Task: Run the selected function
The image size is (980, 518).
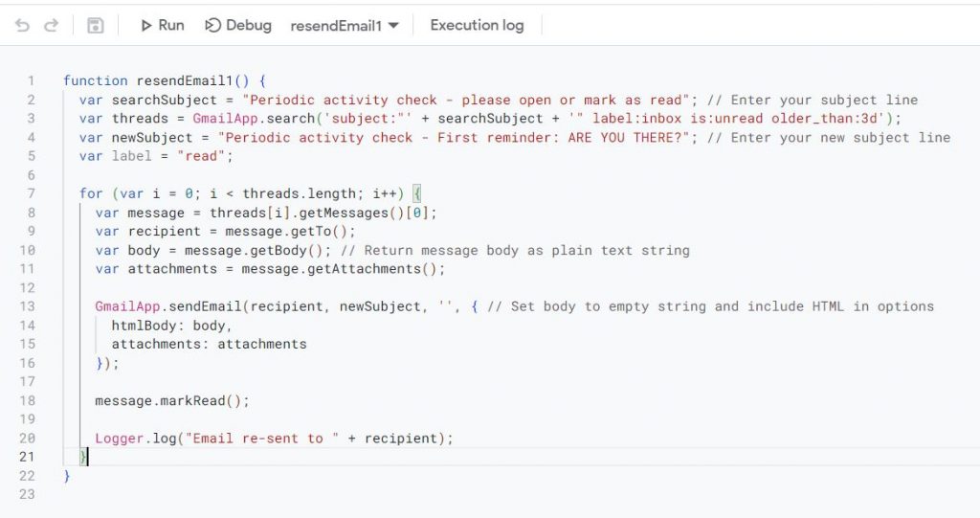Action: 162,26
